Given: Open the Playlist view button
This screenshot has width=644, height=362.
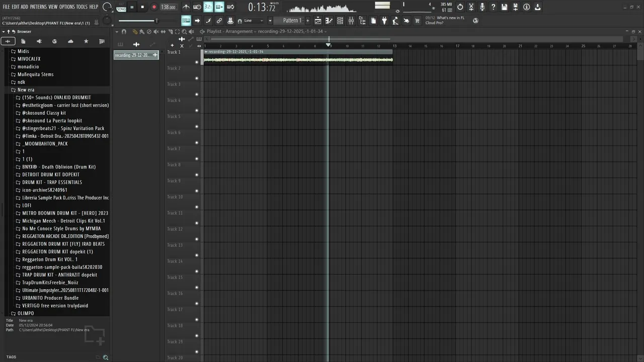Looking at the screenshot, I should [x=318, y=21].
